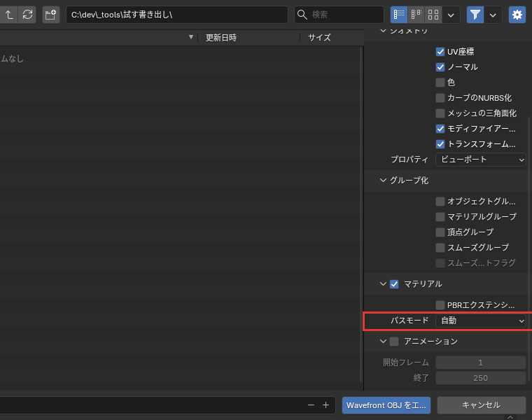
Task: Switch to thumbnail display mode
Action: tap(433, 15)
